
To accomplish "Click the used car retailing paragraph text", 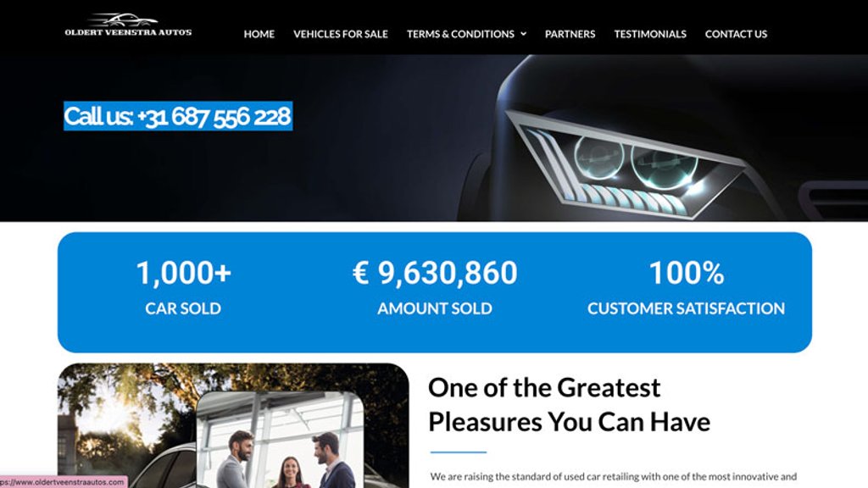I will tap(614, 476).
